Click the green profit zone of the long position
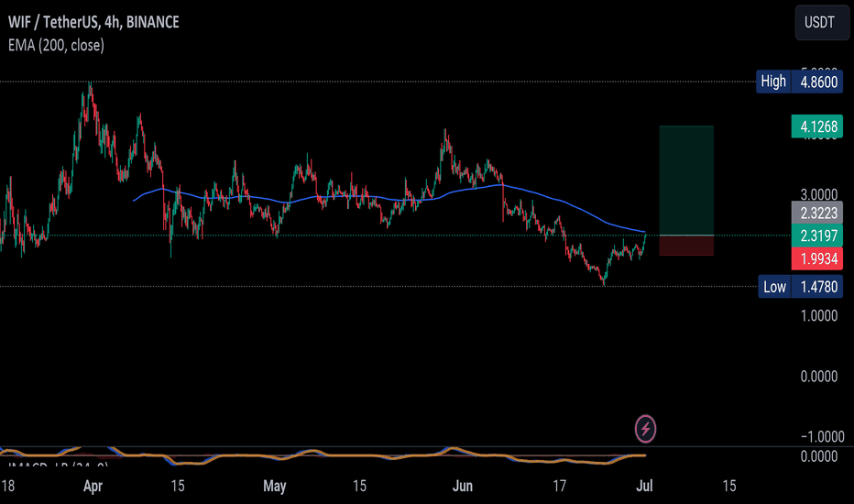The image size is (854, 504). pyautogui.click(x=686, y=181)
